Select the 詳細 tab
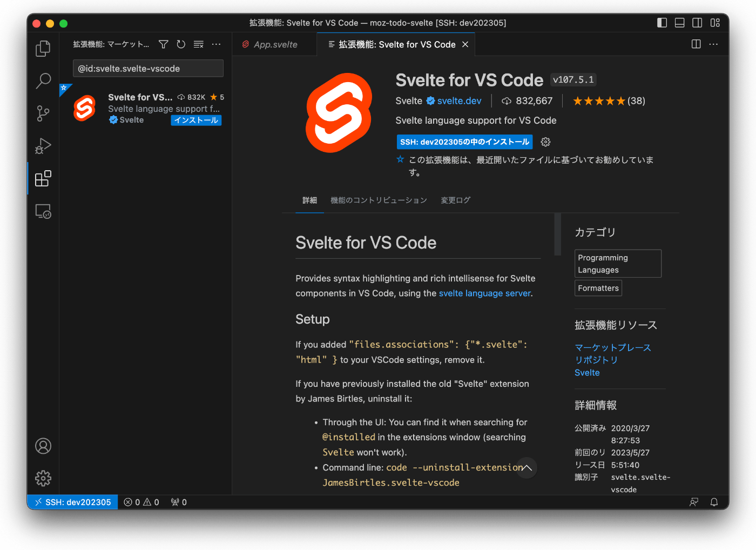 309,200
